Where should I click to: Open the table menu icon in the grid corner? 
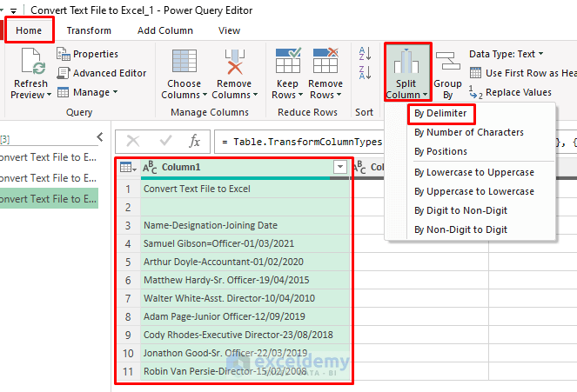coord(129,168)
